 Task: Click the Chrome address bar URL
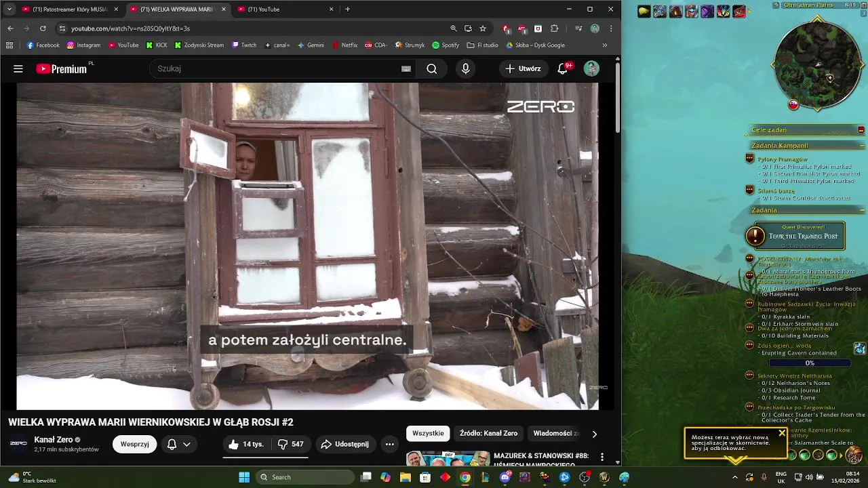point(130,28)
